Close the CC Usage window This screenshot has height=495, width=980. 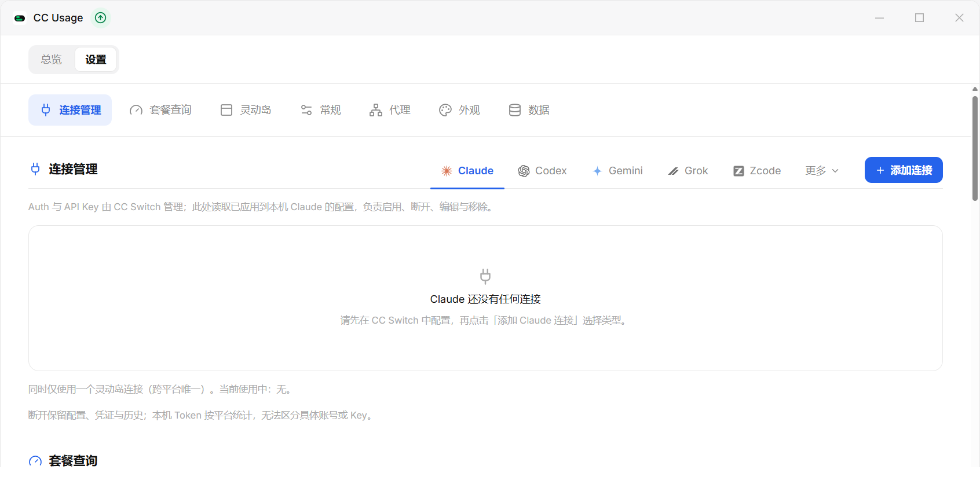(x=959, y=18)
